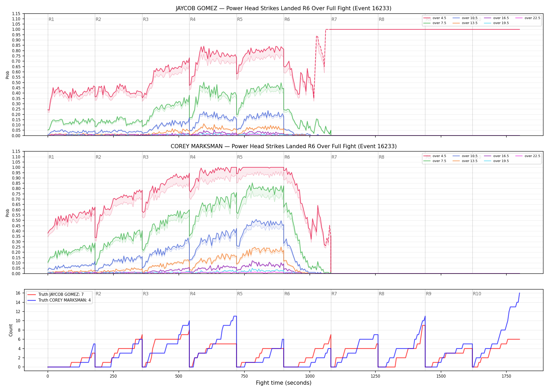Click the 'Count' y-axis label
Viewport: 549px width, 392px height.
(11, 330)
